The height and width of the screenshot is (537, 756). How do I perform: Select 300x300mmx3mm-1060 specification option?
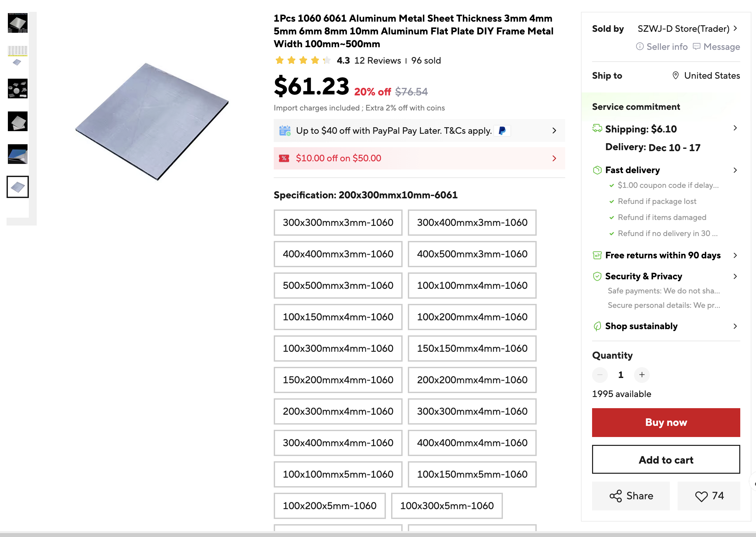click(338, 223)
